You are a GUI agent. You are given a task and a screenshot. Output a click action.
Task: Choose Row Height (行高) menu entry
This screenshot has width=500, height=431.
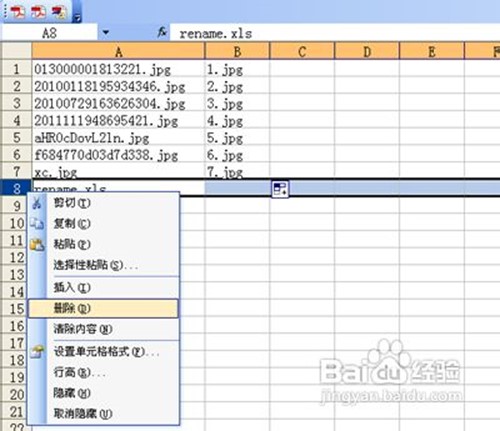point(103,372)
